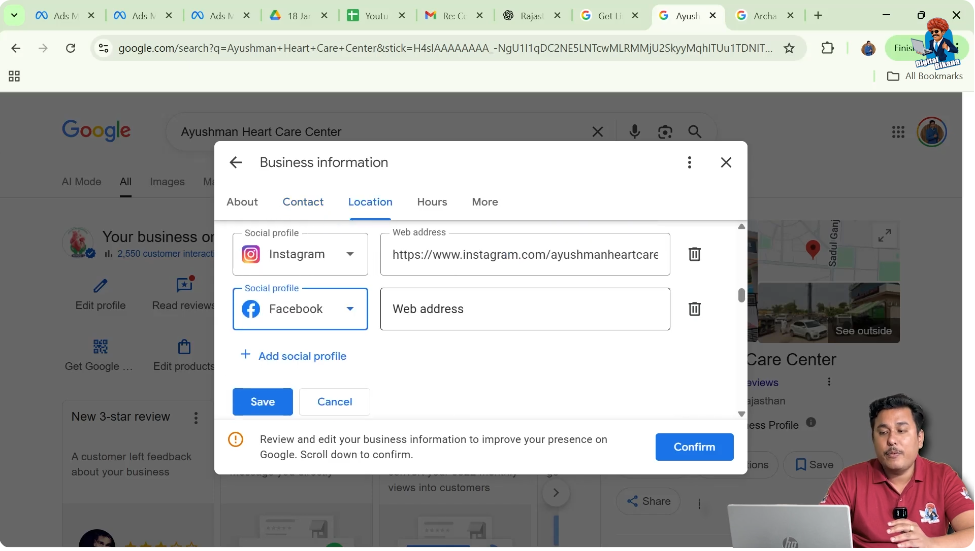View site information icon in address bar
This screenshot has width=975, height=551.
[x=104, y=48]
